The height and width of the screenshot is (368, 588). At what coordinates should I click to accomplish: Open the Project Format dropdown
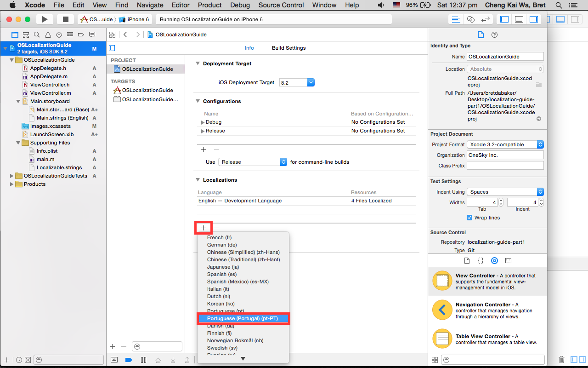point(505,144)
